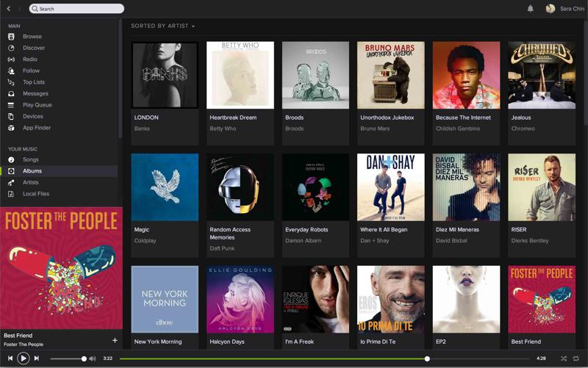
Task: Click the back navigation arrow
Action: [9, 8]
